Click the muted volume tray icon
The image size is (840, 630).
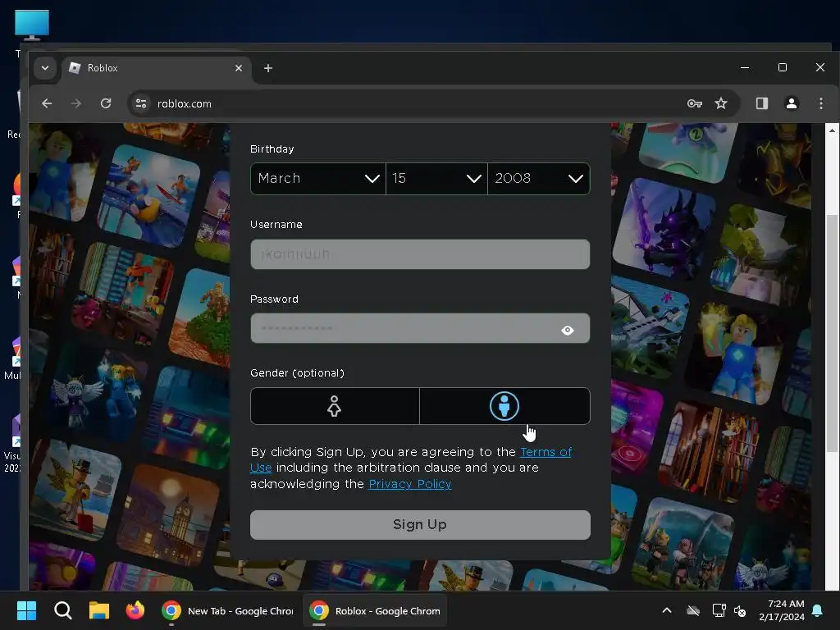[x=740, y=610]
